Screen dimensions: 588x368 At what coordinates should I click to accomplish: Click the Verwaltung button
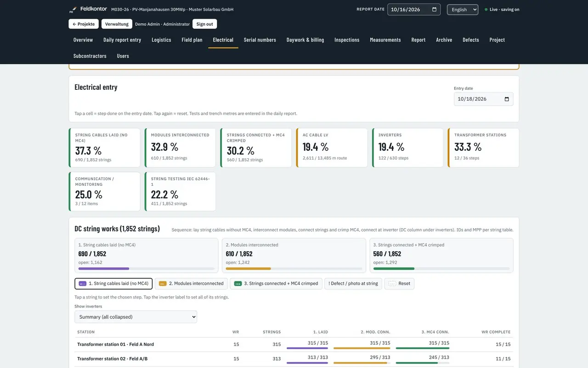coord(117,24)
